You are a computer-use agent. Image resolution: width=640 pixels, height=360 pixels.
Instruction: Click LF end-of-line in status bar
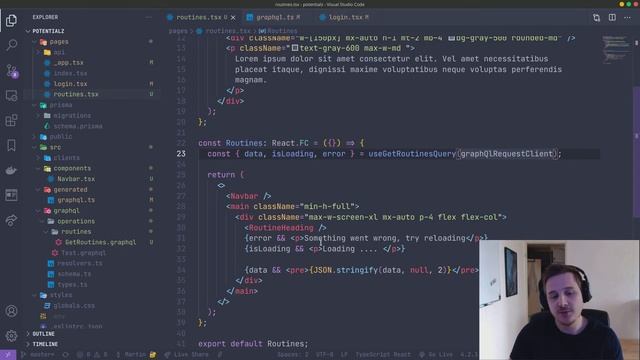tap(344, 355)
